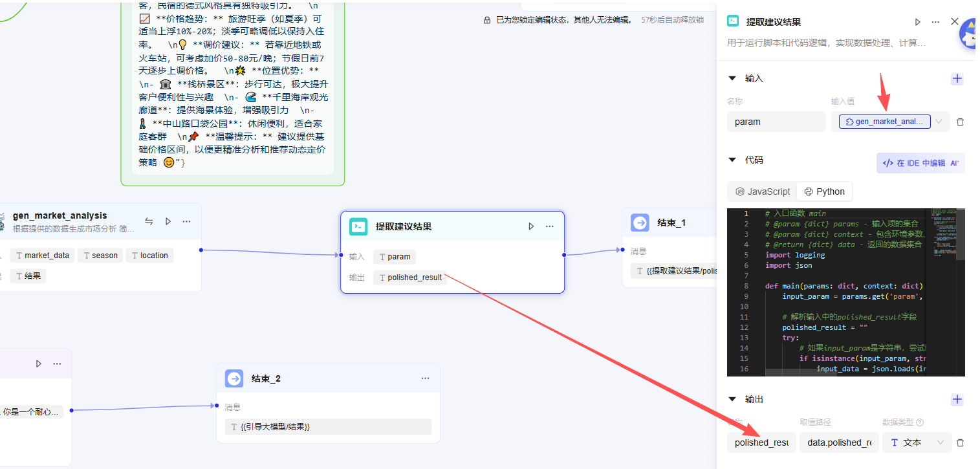Run the gen_market_analysis node
Screen dimensions: 980x469
click(168, 221)
